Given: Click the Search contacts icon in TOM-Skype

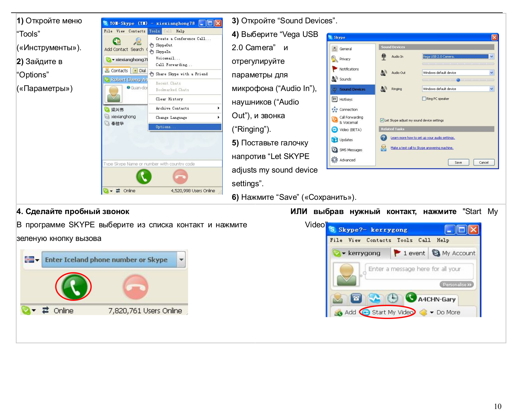Looking at the screenshot, I should (138, 41).
